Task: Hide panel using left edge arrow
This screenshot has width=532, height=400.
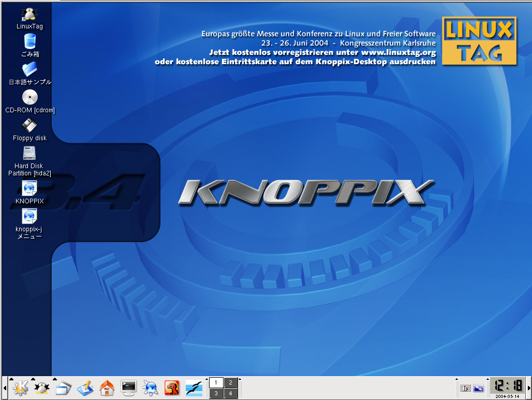Action: tap(5, 388)
